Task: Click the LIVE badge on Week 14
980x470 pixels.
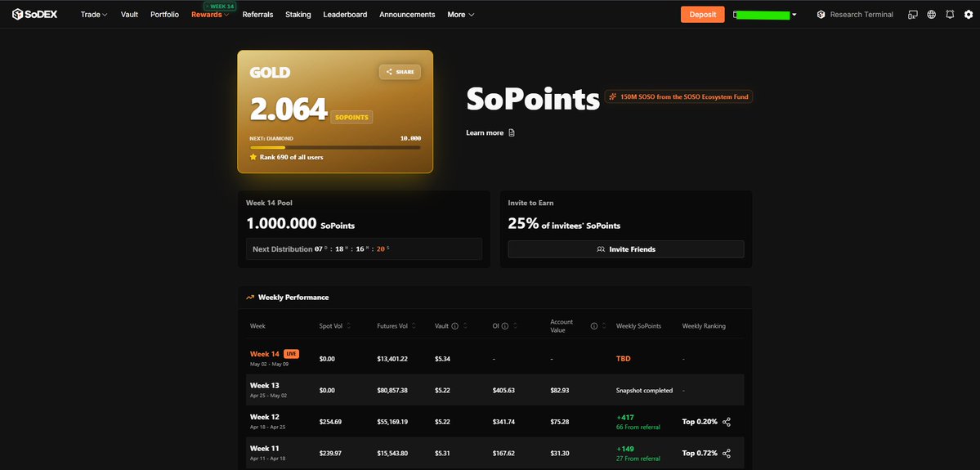Action: [291, 354]
